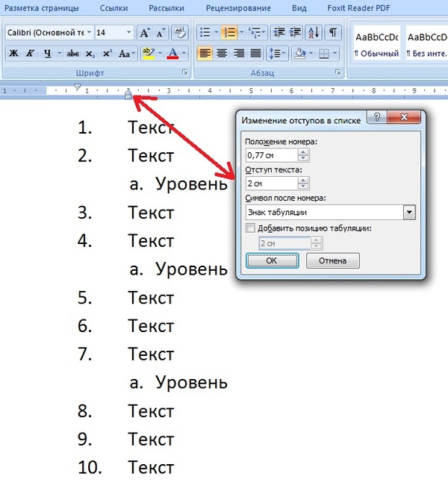Click the sort A-Z icon
448x488 pixels.
(x=313, y=33)
